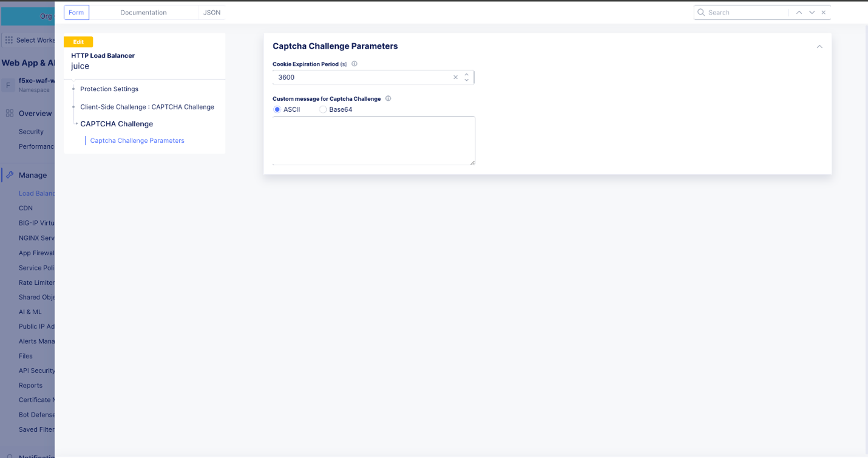This screenshot has width=868, height=458.
Task: Click the X to clear the search field
Action: (823, 12)
